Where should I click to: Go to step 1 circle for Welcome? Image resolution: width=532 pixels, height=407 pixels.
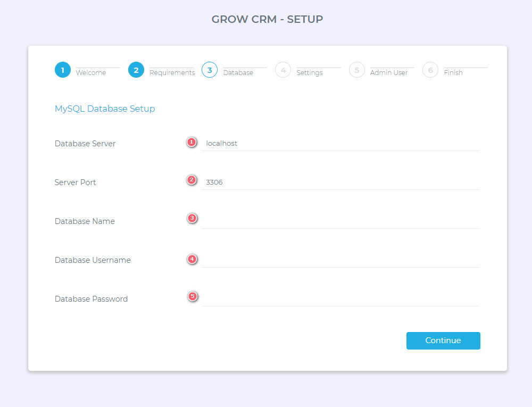tap(63, 70)
